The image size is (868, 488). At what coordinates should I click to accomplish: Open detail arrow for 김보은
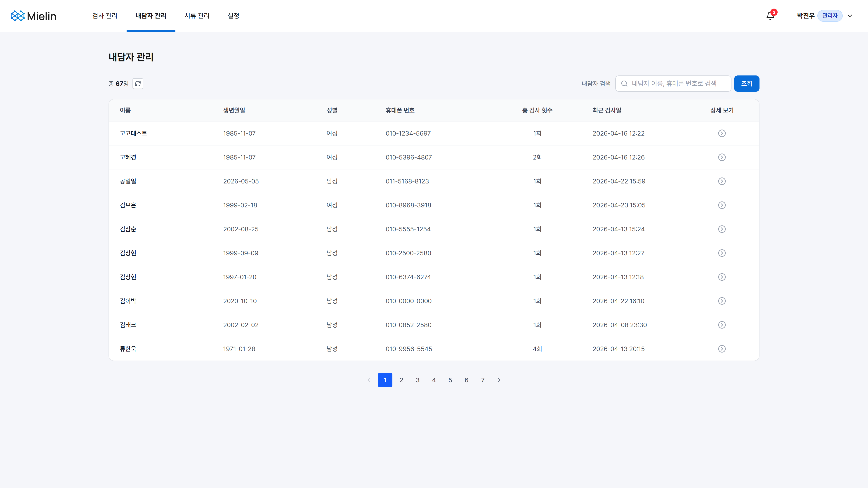click(722, 205)
